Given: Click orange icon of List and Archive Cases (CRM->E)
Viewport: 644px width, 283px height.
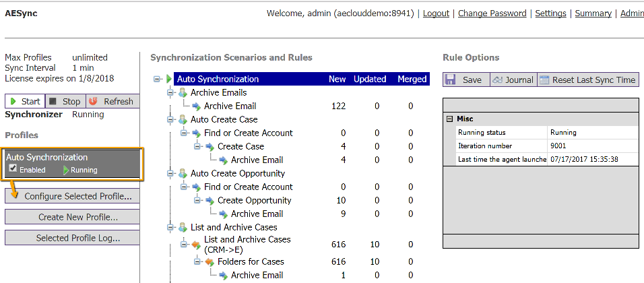Looking at the screenshot, I should [x=196, y=245].
